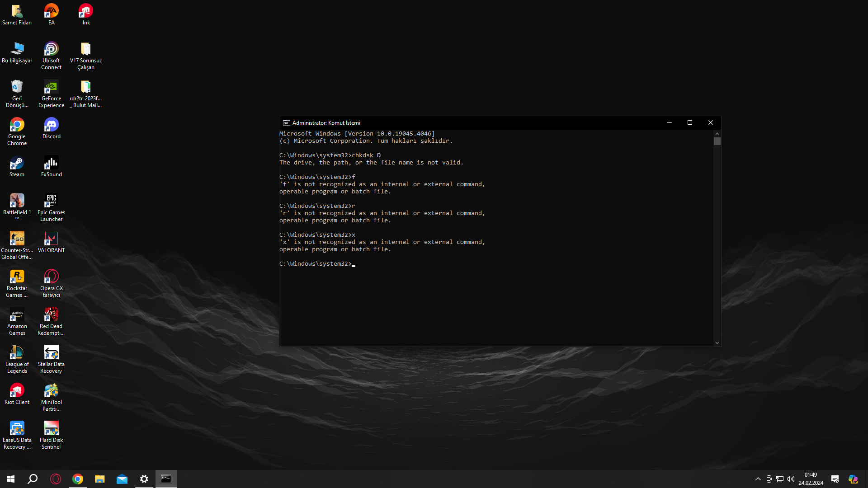Select the V17 Sorunsuz Çalışan folder

[x=85, y=56]
